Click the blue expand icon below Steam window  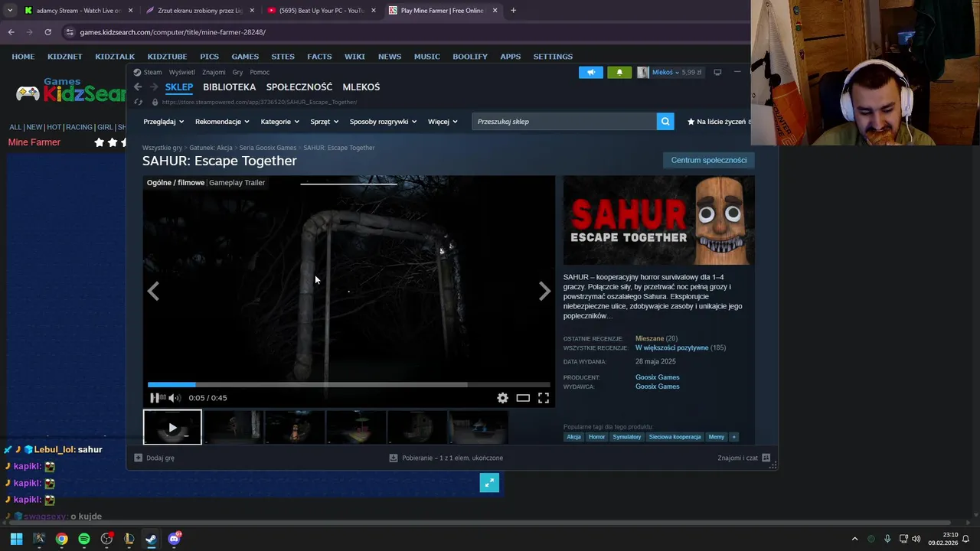pyautogui.click(x=489, y=483)
